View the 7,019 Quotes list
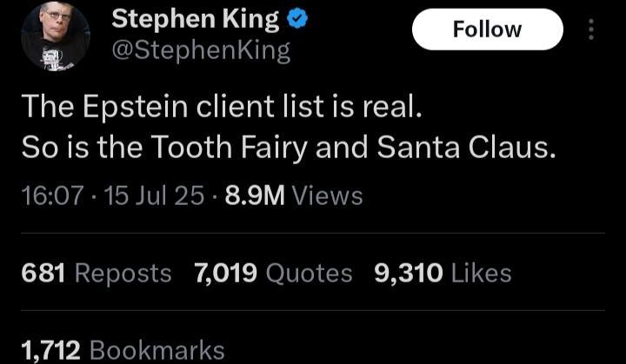The width and height of the screenshot is (626, 364). tap(274, 274)
